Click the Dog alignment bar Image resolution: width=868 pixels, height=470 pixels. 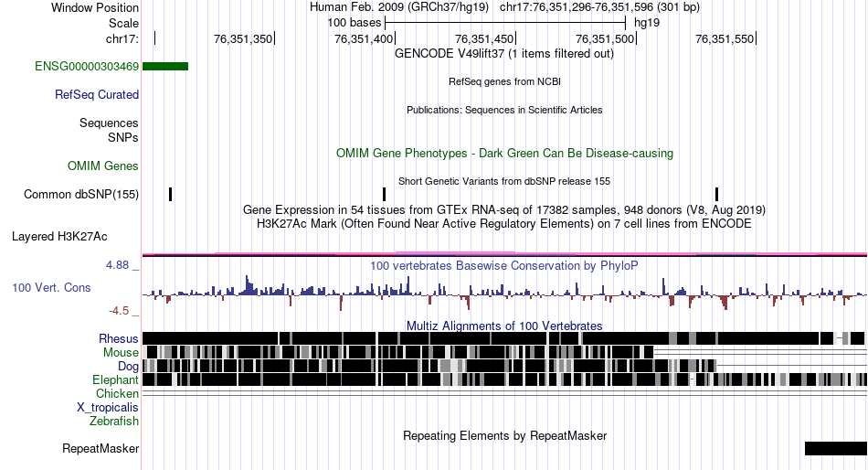[429, 366]
